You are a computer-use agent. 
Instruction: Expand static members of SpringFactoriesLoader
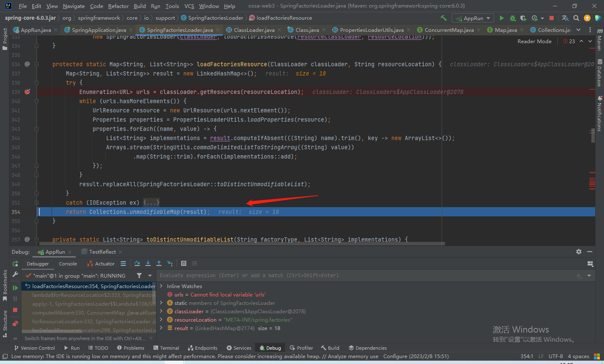[x=161, y=303]
